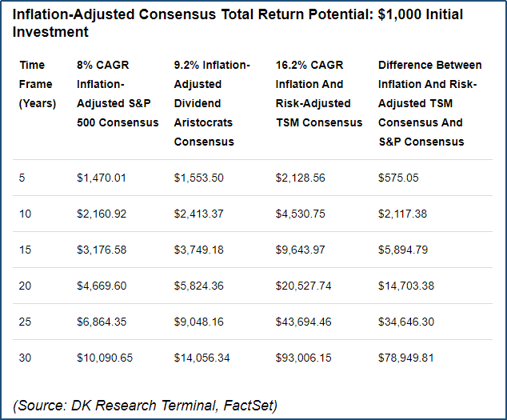Screen dimensions: 507x420
Task: Click the table title text
Action: point(238,23)
